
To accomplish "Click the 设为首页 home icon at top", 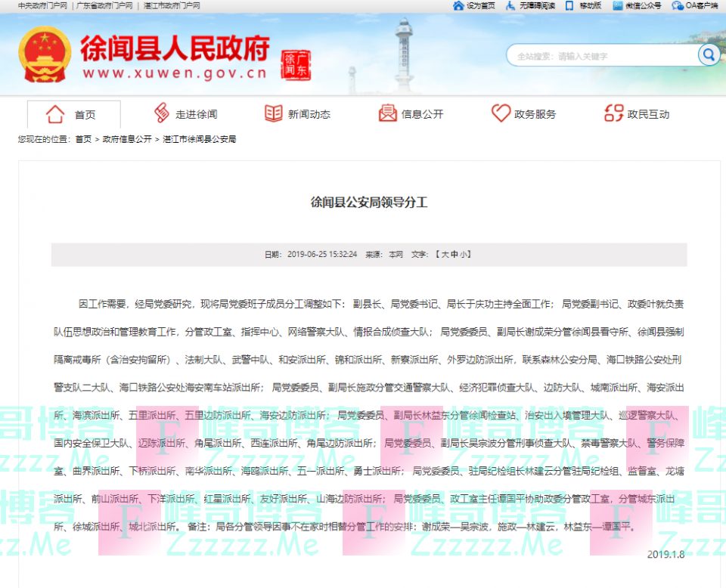I will (x=458, y=6).
